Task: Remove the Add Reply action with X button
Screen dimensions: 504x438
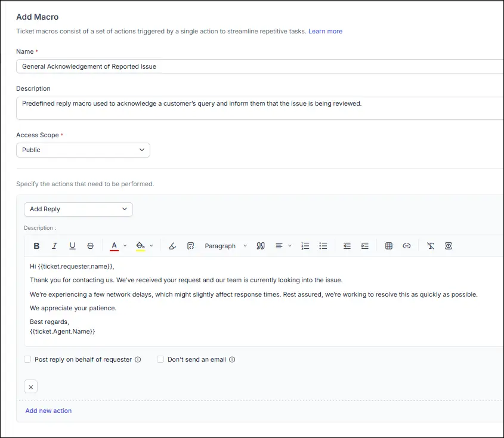Action: pyautogui.click(x=31, y=387)
